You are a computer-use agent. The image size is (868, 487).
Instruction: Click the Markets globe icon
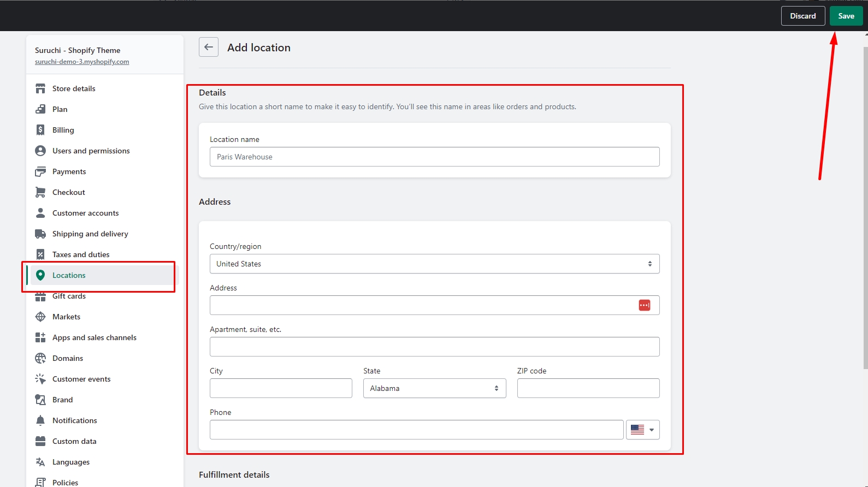40,317
